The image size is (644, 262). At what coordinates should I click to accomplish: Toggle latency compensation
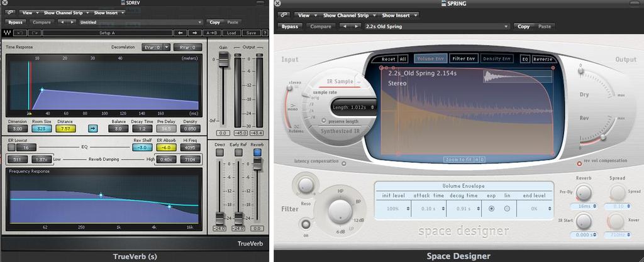pyautogui.click(x=344, y=163)
